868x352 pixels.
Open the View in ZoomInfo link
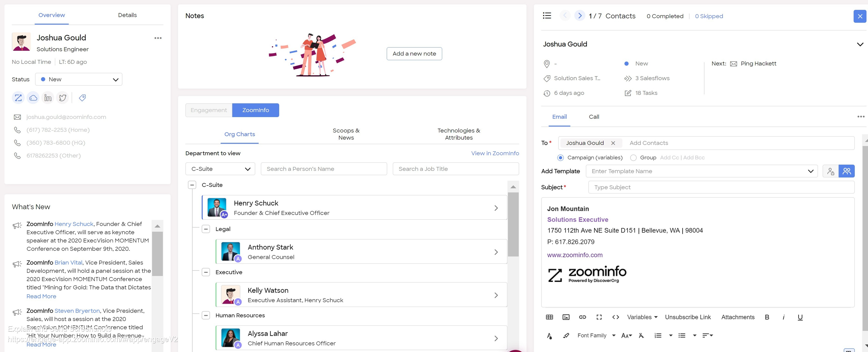point(495,153)
